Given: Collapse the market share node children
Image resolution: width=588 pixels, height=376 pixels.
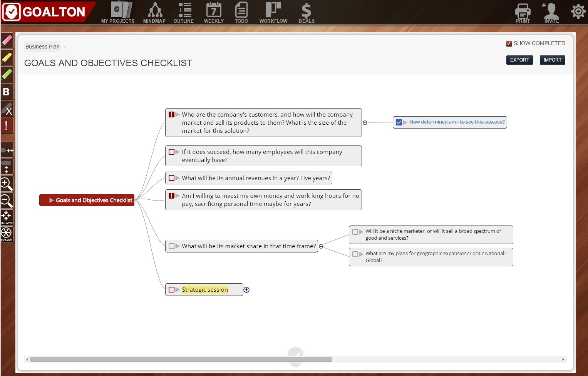Looking at the screenshot, I should coord(321,246).
